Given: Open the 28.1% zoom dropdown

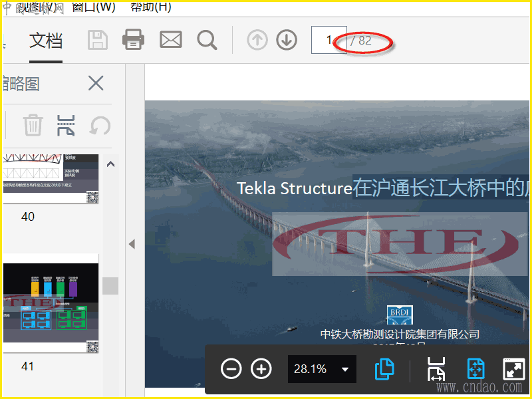Looking at the screenshot, I should coord(322,369).
